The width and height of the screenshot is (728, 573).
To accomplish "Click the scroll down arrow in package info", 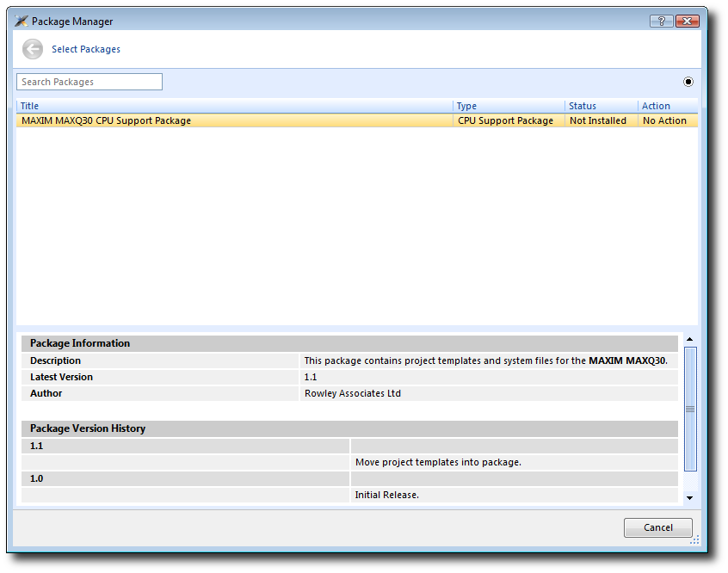I will click(x=690, y=498).
